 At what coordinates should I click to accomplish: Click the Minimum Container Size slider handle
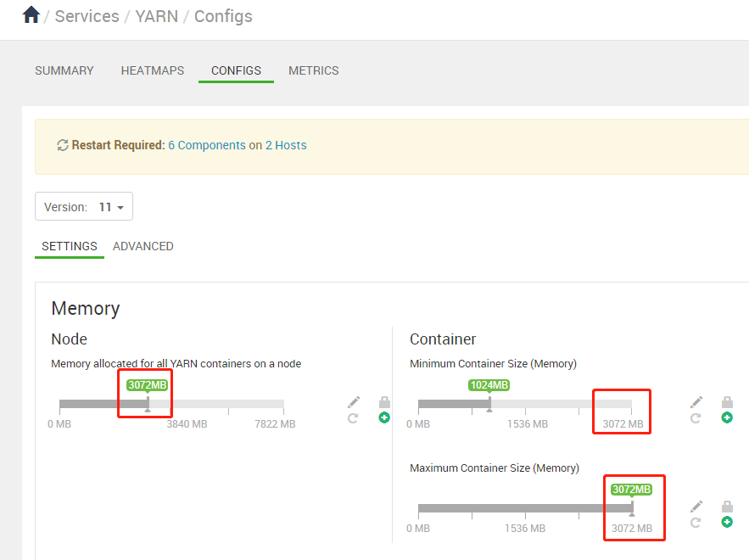click(x=489, y=404)
